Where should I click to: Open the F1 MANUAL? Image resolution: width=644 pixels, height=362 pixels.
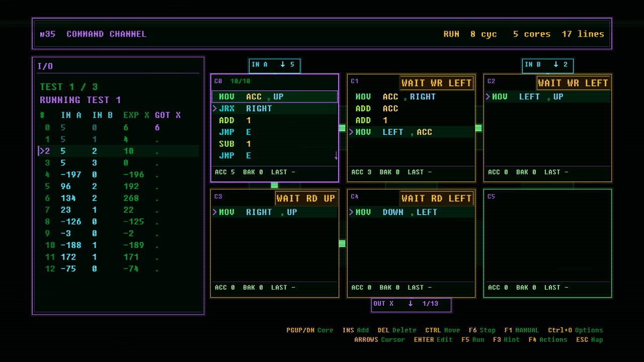[x=521, y=330]
